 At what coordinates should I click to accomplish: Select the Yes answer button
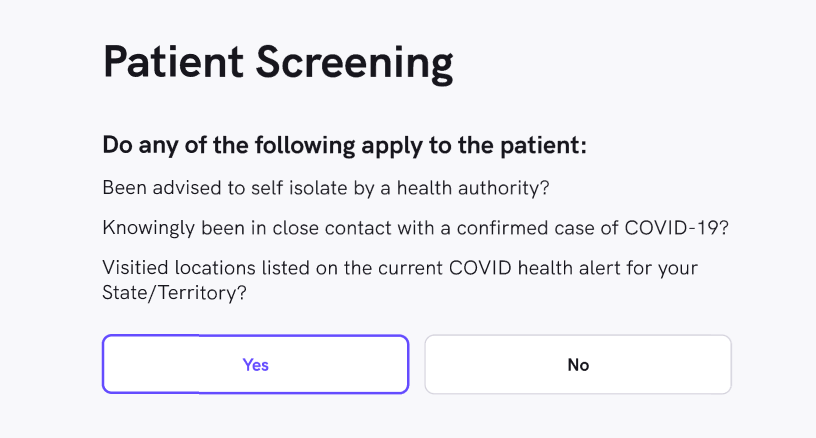point(255,365)
